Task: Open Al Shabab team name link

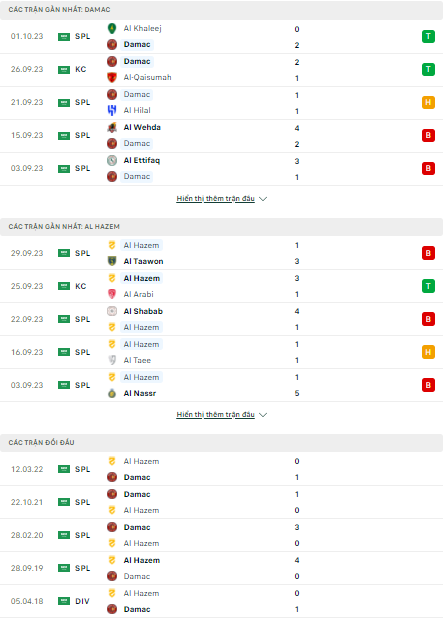Action: (x=143, y=311)
